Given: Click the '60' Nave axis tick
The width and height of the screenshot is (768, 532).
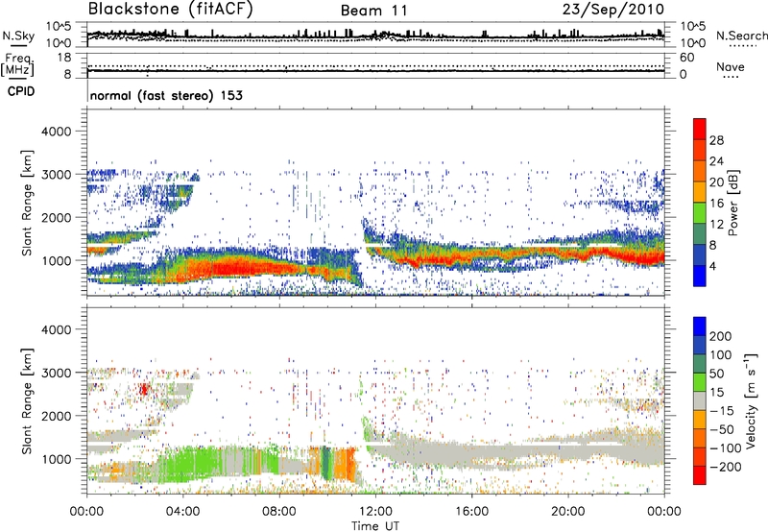Looking at the screenshot, I should point(686,58).
